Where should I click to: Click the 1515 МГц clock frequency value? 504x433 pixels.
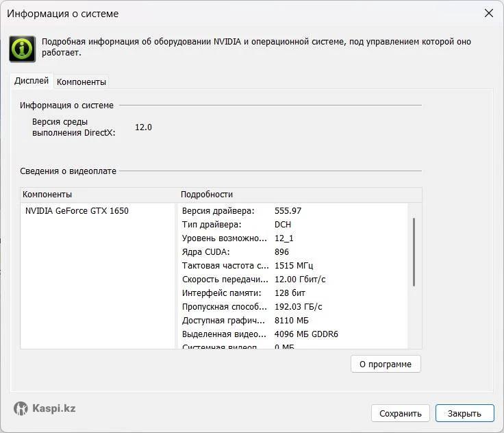pyautogui.click(x=294, y=266)
